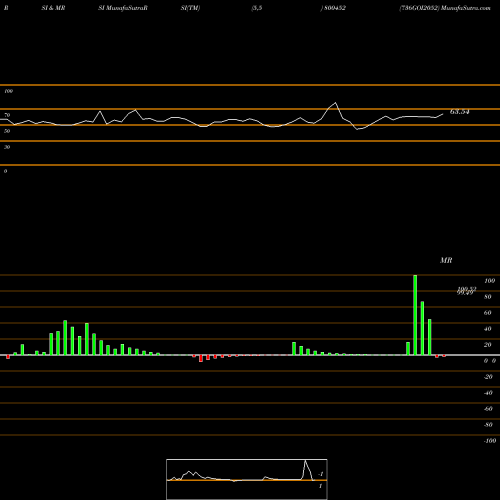Click the histogram axis label '-60'
Screen dimensions: 500x500
pyautogui.click(x=488, y=409)
